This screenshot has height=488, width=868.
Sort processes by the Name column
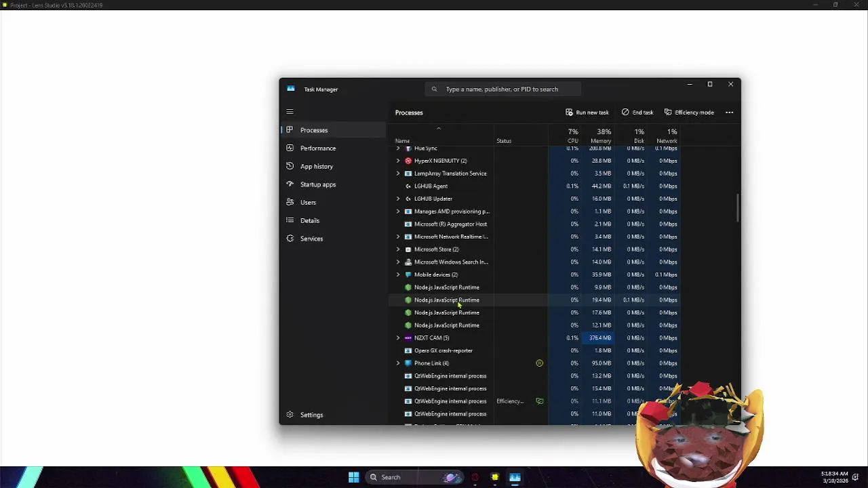(442, 136)
